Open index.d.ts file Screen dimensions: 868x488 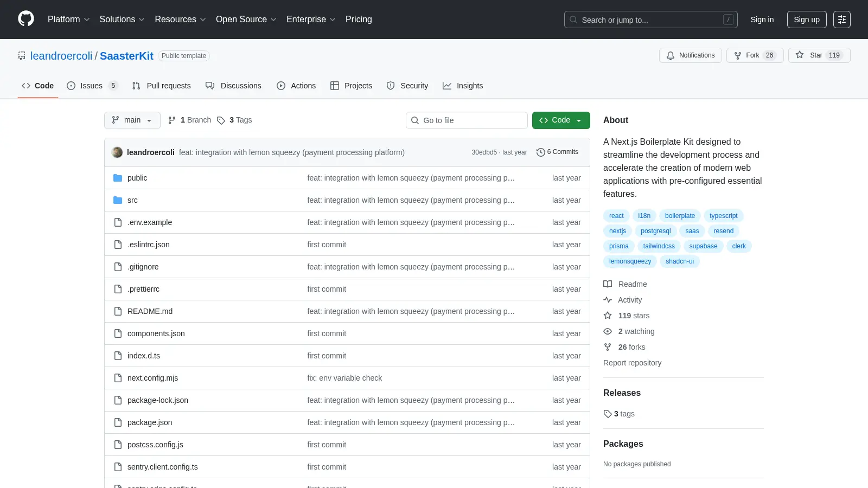[144, 356]
